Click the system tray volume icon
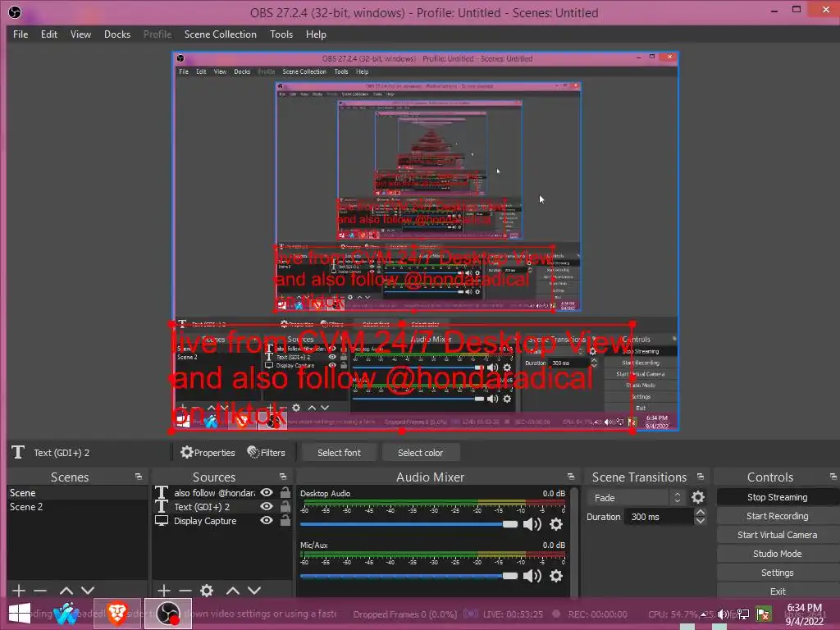 tap(724, 614)
